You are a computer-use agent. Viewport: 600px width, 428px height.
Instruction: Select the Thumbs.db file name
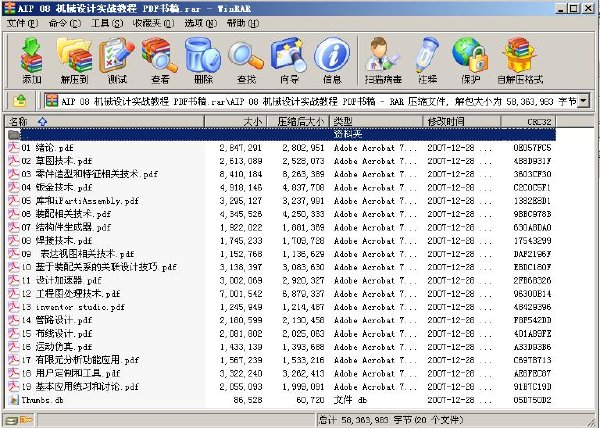tap(42, 400)
